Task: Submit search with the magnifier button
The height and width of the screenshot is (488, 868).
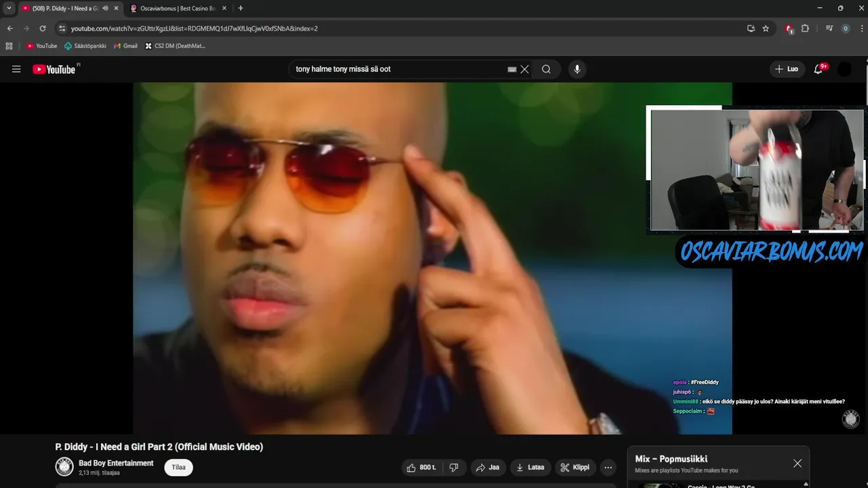Action: point(547,69)
